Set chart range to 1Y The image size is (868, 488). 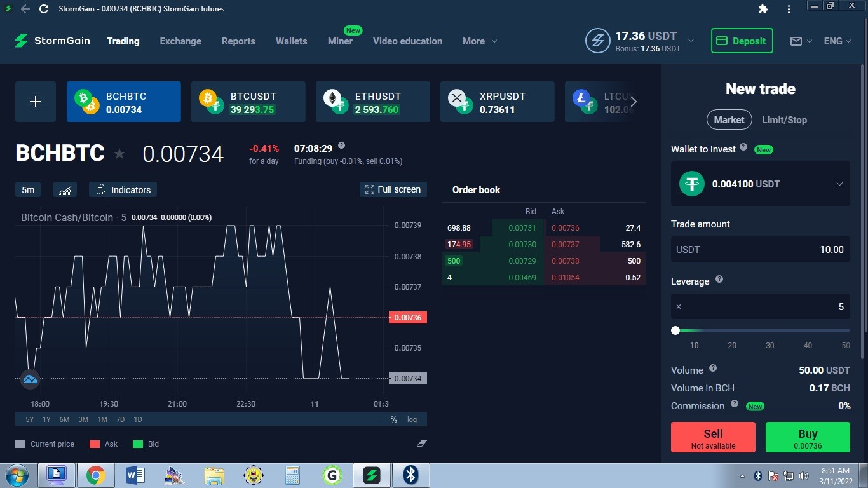click(x=46, y=419)
